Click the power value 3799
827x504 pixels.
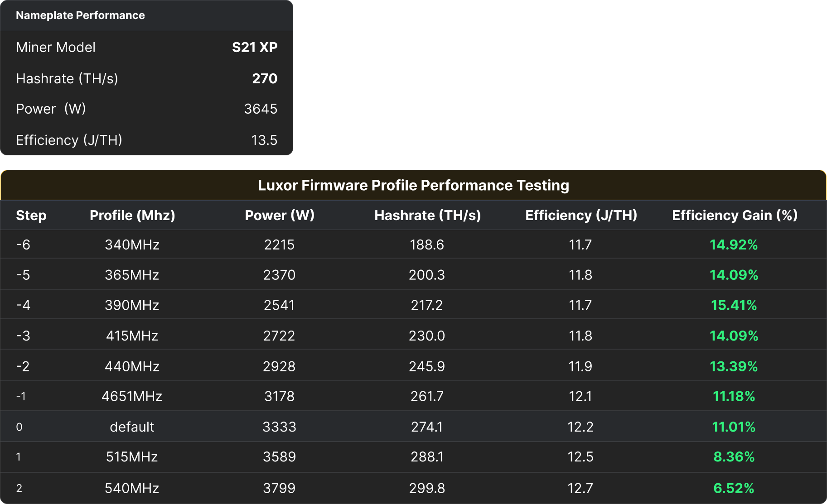coord(279,488)
